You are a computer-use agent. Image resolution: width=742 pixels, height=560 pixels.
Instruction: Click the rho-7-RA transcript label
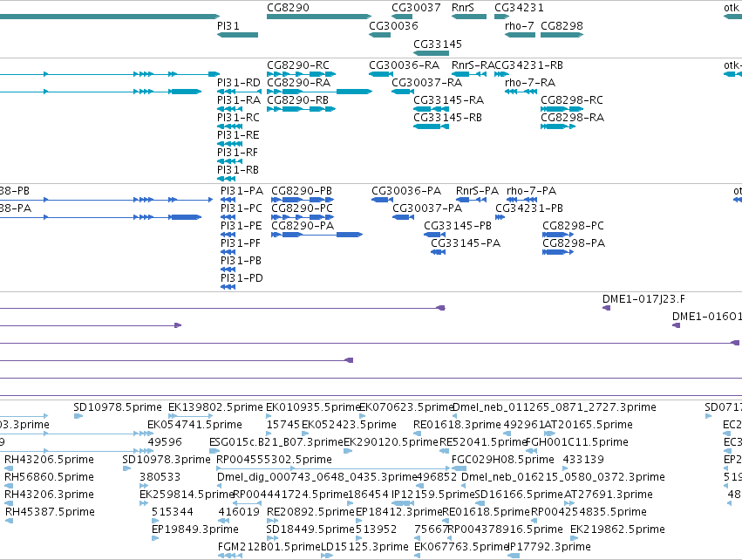(530, 82)
